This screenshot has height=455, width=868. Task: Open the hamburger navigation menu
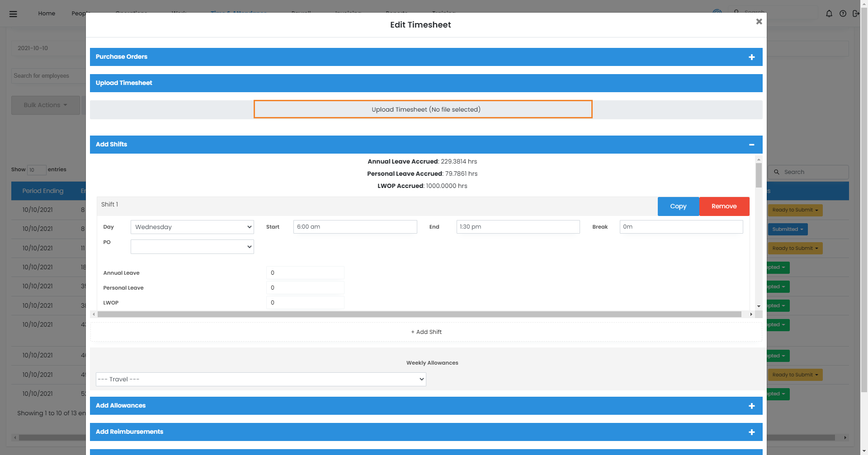[x=13, y=14]
